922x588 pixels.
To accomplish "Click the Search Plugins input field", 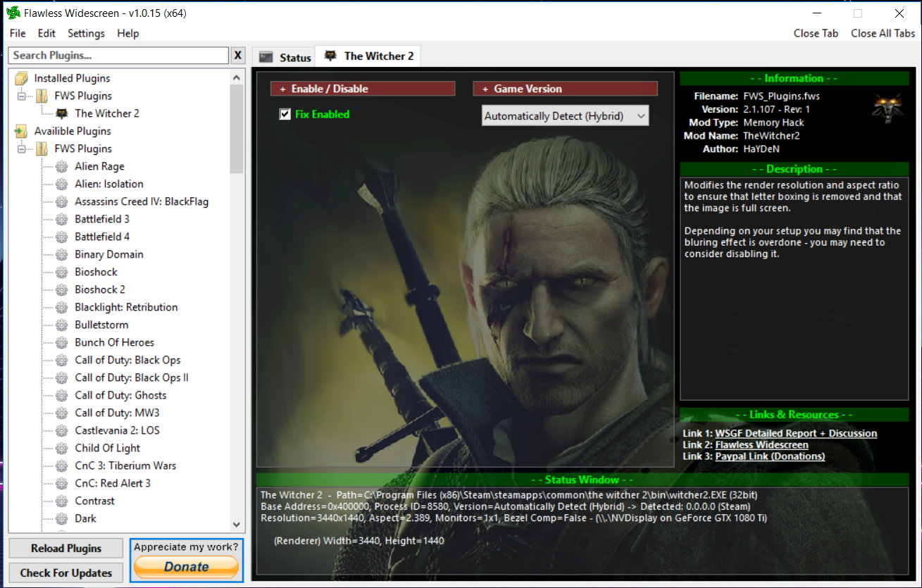I will pyautogui.click(x=119, y=56).
